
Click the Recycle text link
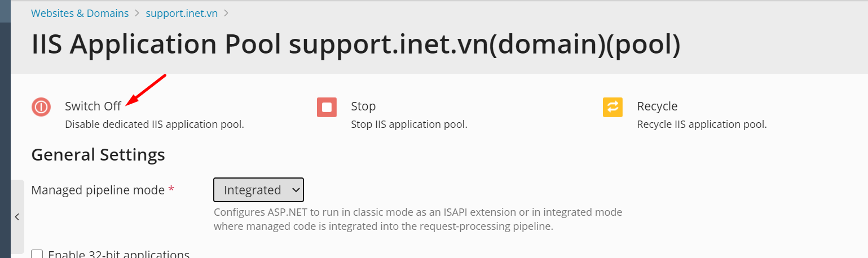[657, 106]
